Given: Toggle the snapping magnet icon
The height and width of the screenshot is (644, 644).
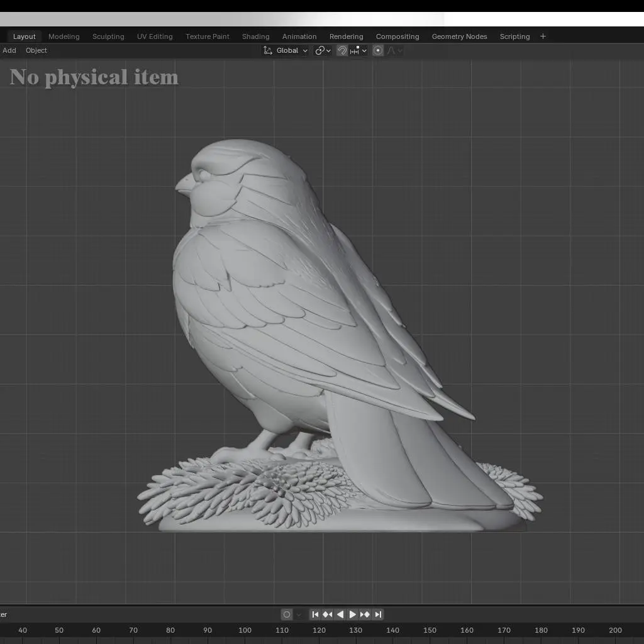Looking at the screenshot, I should (341, 50).
